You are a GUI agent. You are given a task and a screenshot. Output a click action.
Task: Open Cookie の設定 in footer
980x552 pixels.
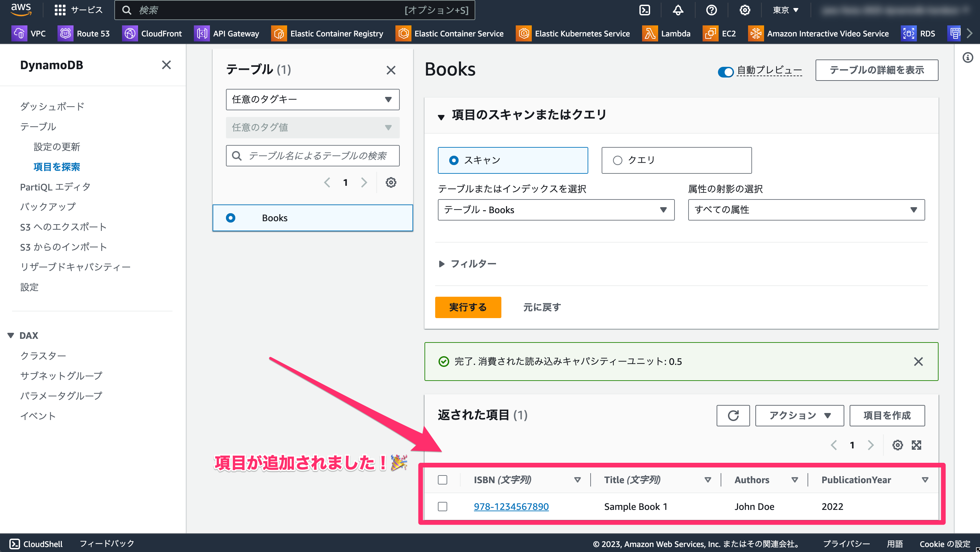pyautogui.click(x=945, y=544)
